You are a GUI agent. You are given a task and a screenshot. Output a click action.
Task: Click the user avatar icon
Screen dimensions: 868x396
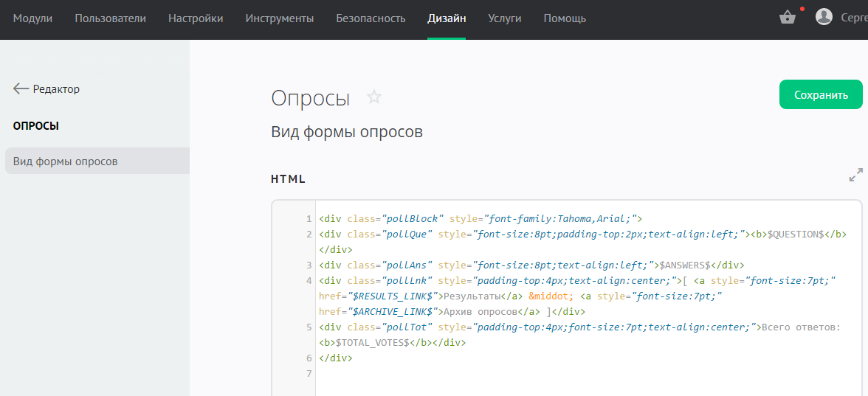tap(824, 17)
